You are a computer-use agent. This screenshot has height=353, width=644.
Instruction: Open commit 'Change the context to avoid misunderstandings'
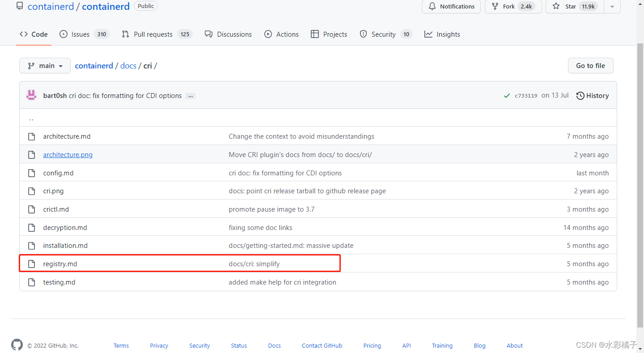pyautogui.click(x=301, y=136)
